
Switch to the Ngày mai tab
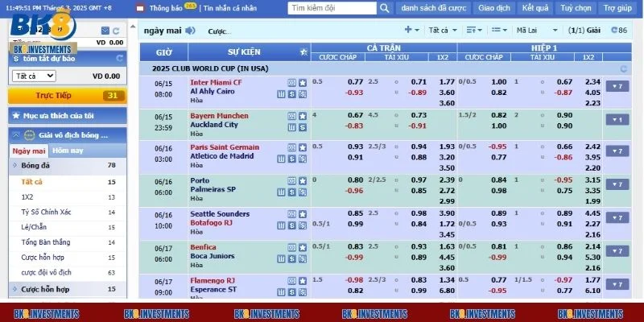29,151
